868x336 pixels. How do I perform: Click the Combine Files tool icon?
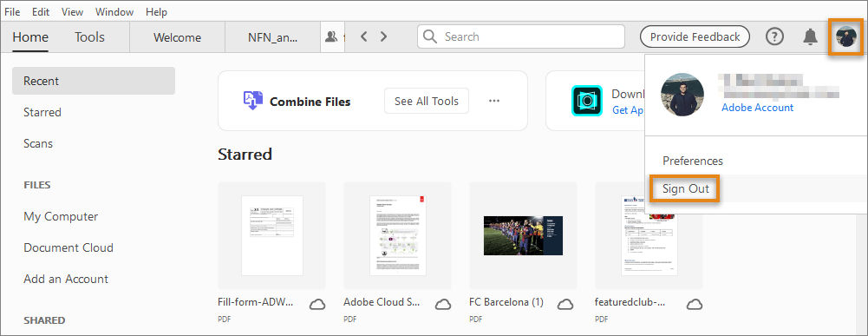click(x=253, y=101)
